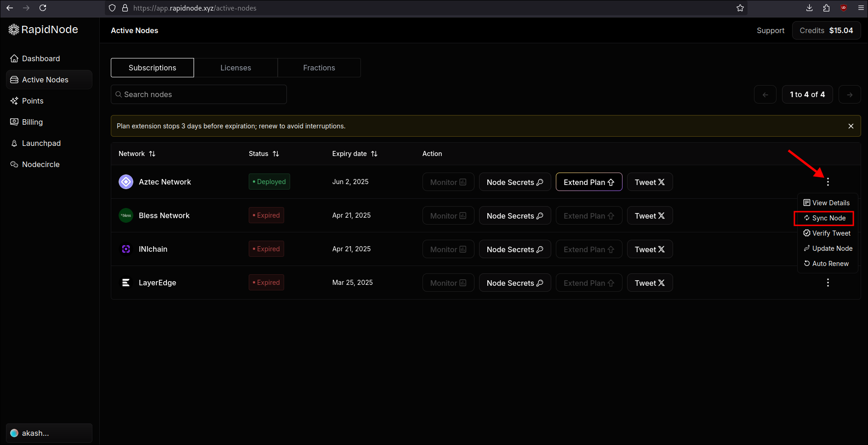
Task: Choose View Details in the menu
Action: point(827,203)
